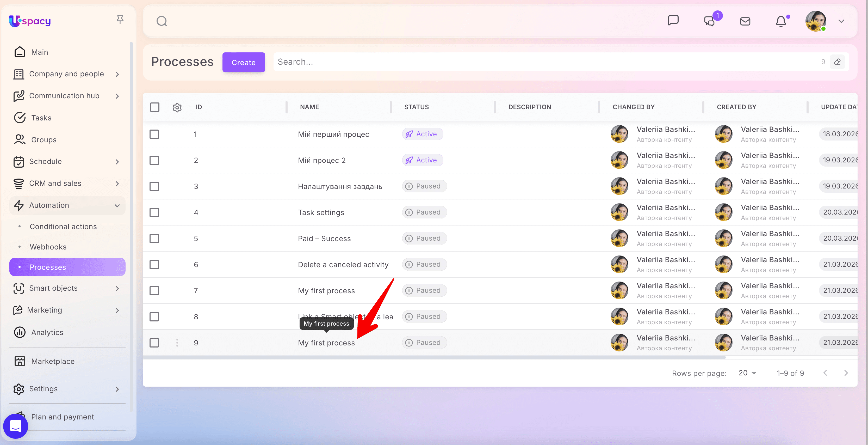The width and height of the screenshot is (868, 445).
Task: Open the support chat widget bubble
Action: click(16, 426)
